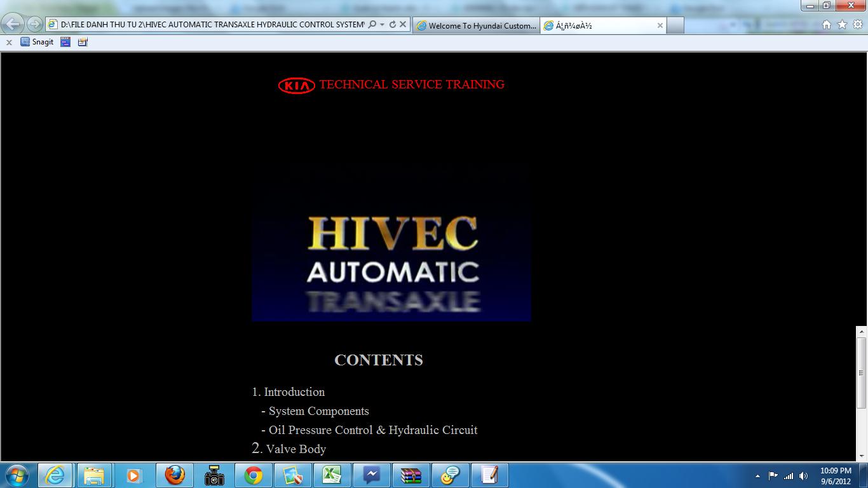
Task: Click the page scrollbar down arrow
Action: pos(862,455)
